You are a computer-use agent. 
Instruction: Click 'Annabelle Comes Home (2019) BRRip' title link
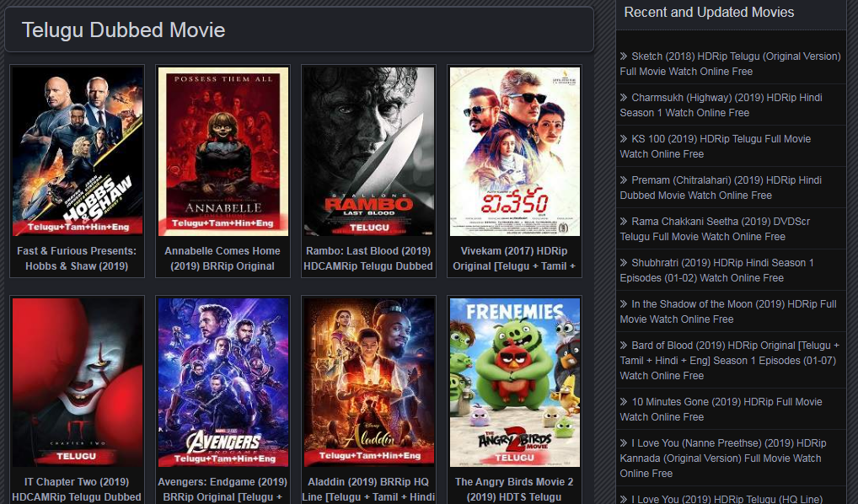click(x=223, y=258)
